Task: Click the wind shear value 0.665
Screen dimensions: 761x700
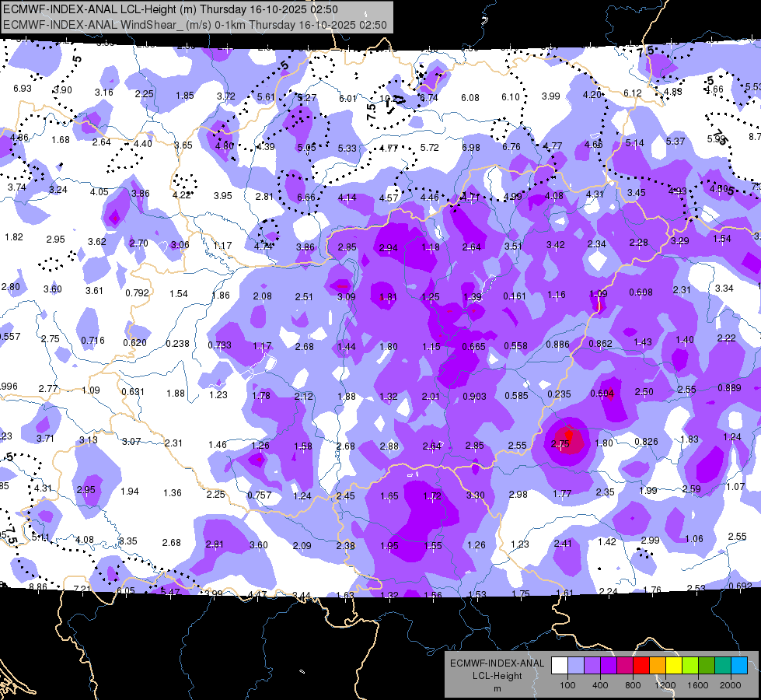Action: pos(473,346)
